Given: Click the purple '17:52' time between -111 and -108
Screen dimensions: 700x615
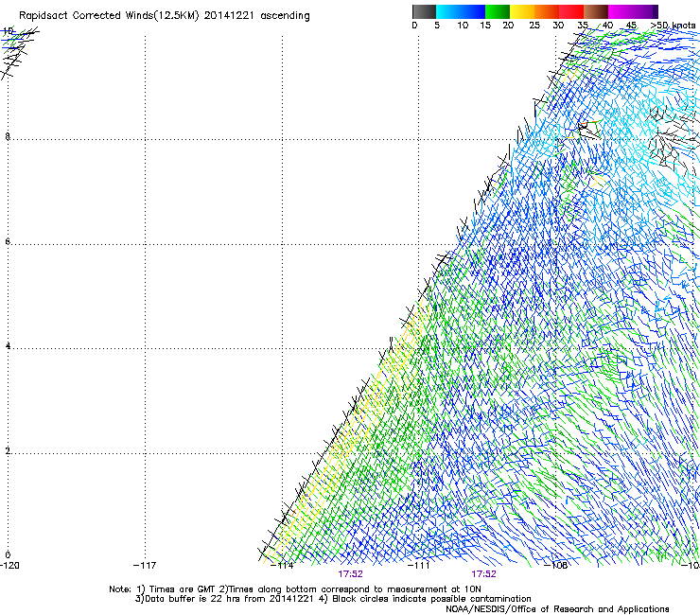Looking at the screenshot, I should 484,574.
